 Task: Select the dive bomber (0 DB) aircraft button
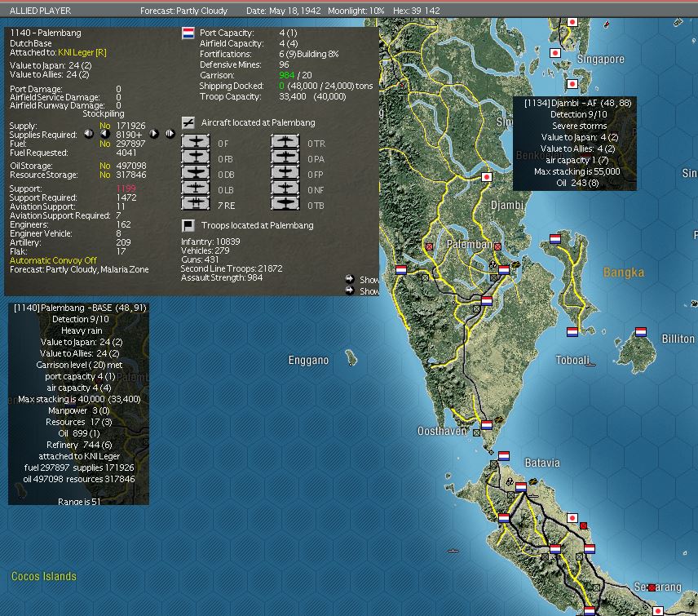196,174
